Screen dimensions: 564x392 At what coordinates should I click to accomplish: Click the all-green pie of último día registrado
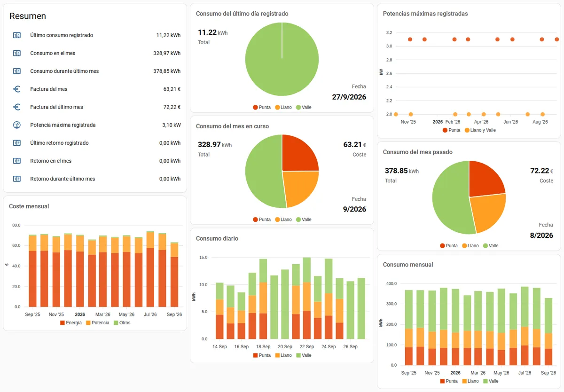click(x=282, y=59)
